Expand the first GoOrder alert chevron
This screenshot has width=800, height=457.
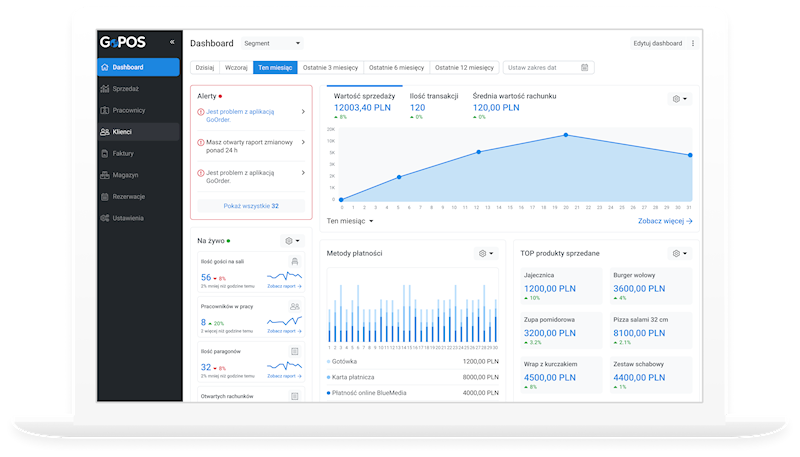[303, 112]
